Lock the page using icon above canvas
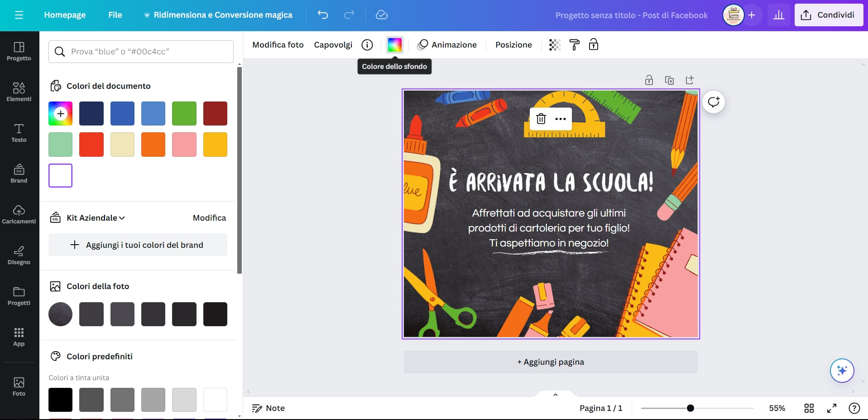Image resolution: width=868 pixels, height=420 pixels. pyautogui.click(x=649, y=80)
